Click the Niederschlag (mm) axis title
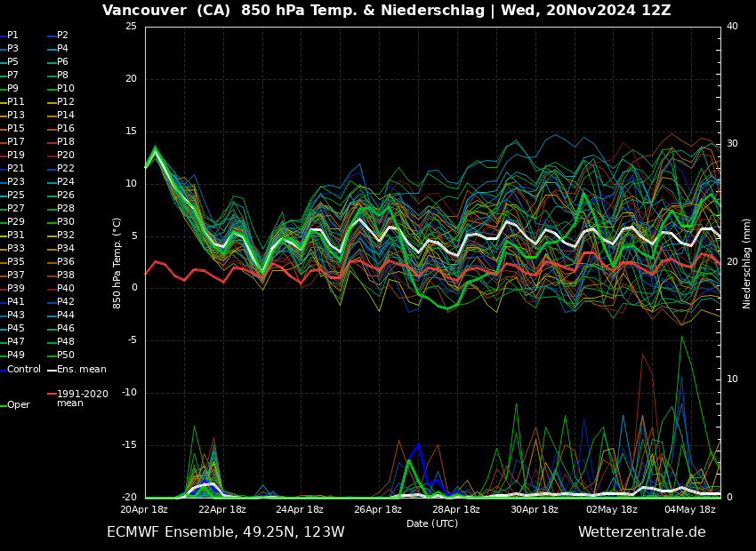Image resolution: width=756 pixels, height=551 pixels. point(747,263)
